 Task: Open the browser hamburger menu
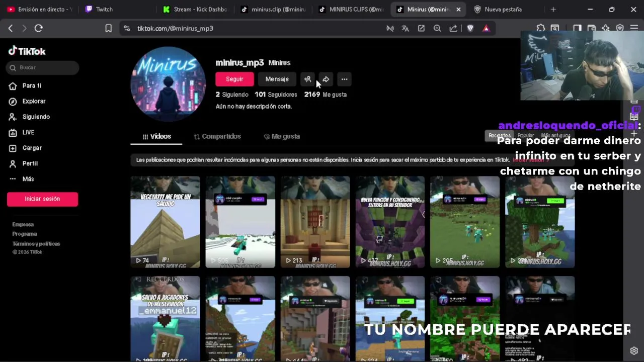634,28
